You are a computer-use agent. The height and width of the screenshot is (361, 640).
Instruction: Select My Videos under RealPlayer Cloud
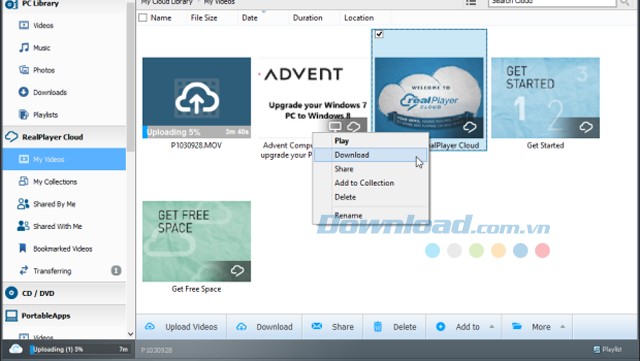(64, 159)
